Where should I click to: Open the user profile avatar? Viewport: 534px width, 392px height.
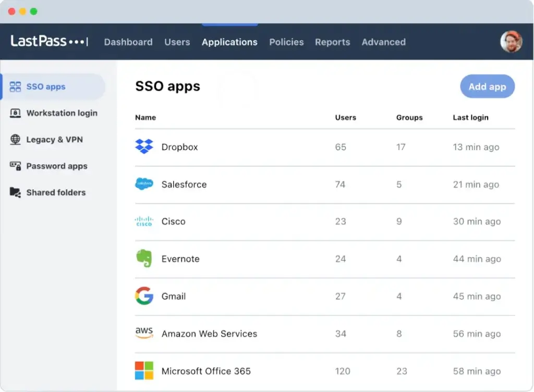[511, 42]
